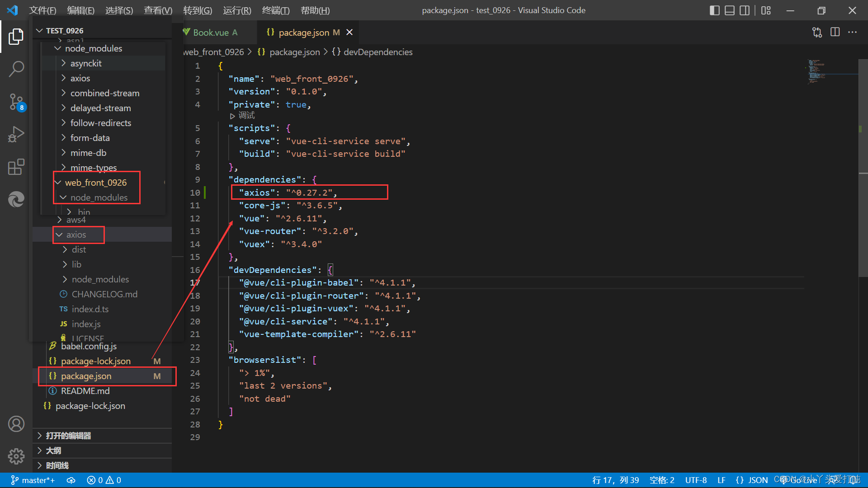Click the line 17 column 39 indicator
Viewport: 868px width, 488px height.
click(x=615, y=480)
